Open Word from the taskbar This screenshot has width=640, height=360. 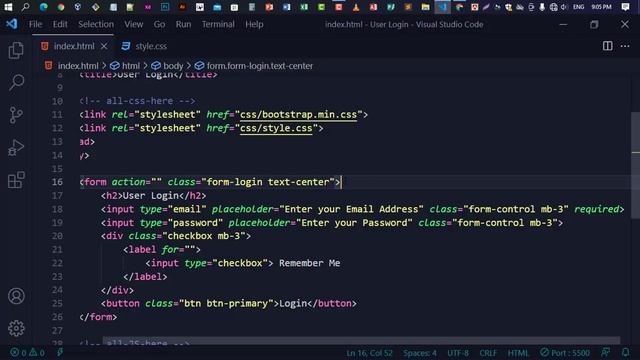point(287,7)
